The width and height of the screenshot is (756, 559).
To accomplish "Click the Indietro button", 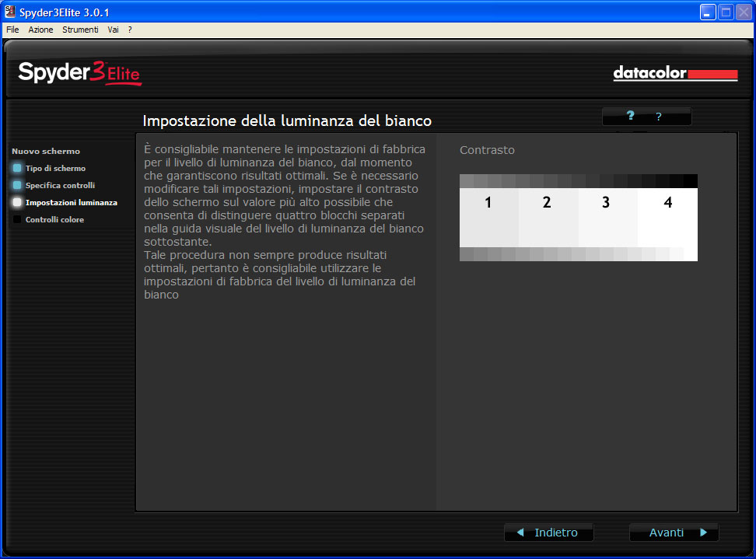I will point(548,533).
